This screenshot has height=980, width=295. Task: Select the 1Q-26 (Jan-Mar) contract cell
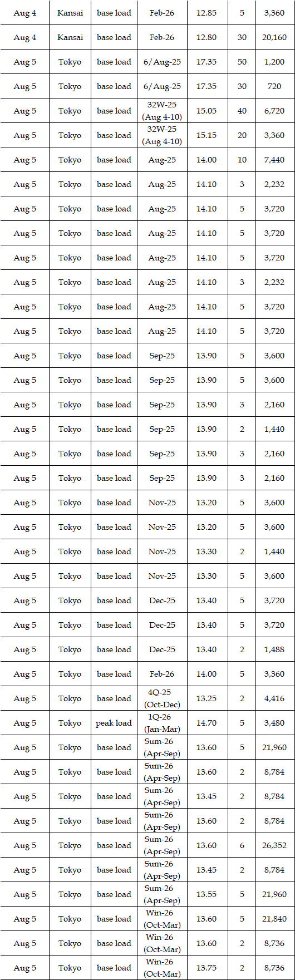162,723
